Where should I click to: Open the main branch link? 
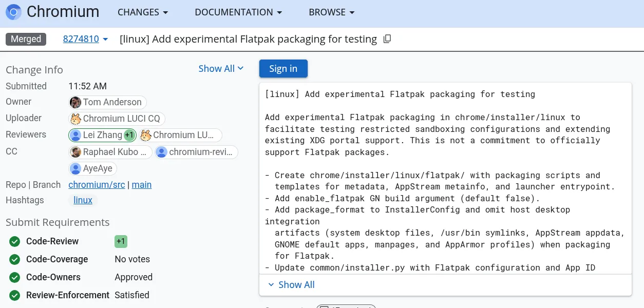[142, 185]
